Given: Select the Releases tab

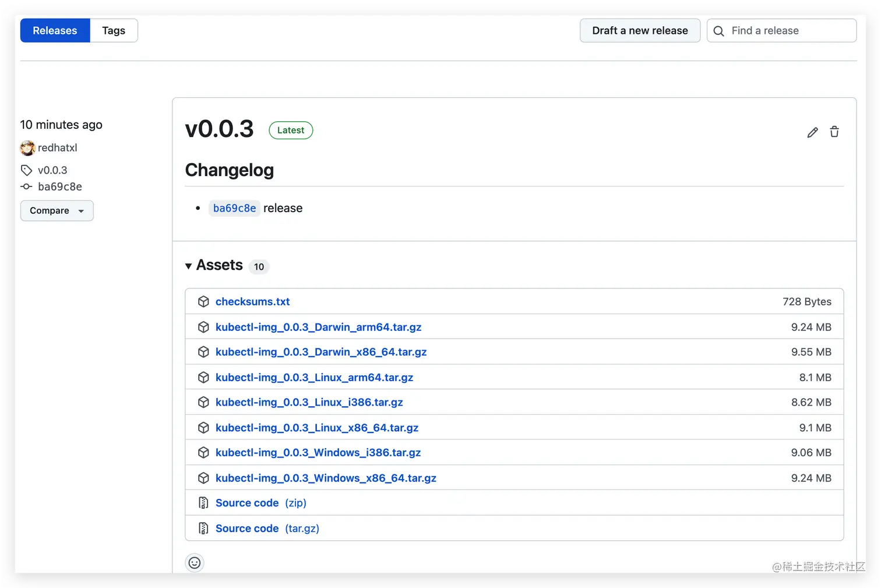Looking at the screenshot, I should click(55, 30).
